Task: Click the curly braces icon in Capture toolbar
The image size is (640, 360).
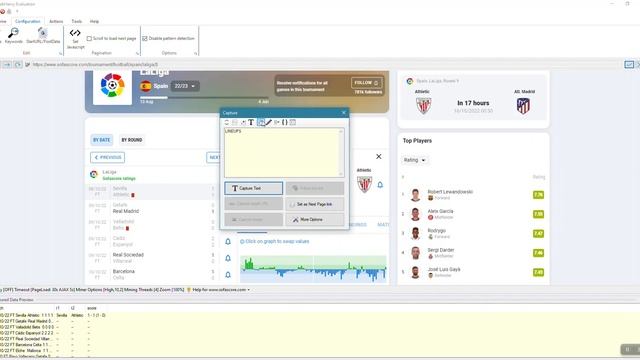Action: [x=285, y=122]
